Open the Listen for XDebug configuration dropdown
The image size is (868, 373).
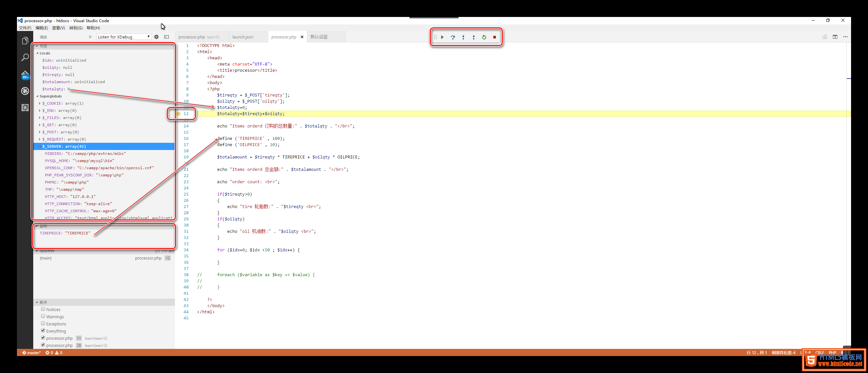(x=124, y=37)
